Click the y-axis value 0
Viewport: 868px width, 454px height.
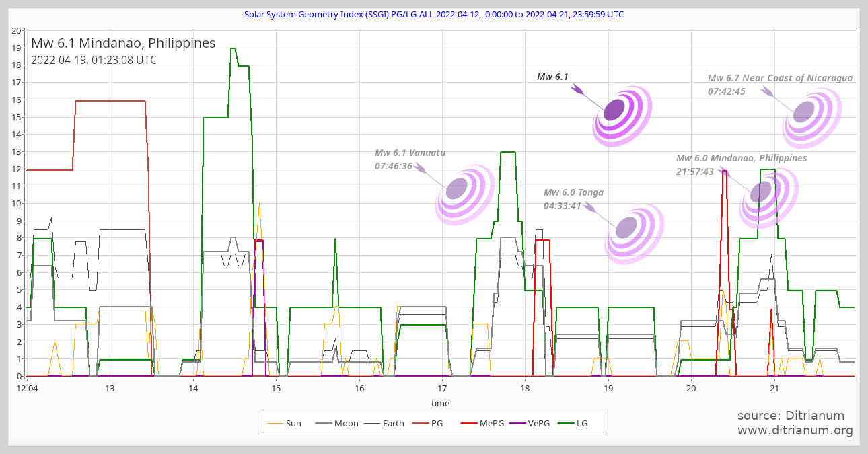[20, 376]
